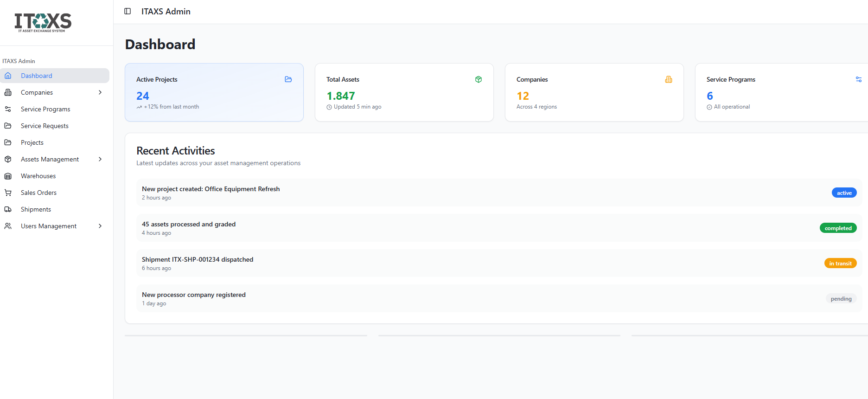The image size is (868, 399).
Task: Click the pending status badge
Action: pos(841,299)
